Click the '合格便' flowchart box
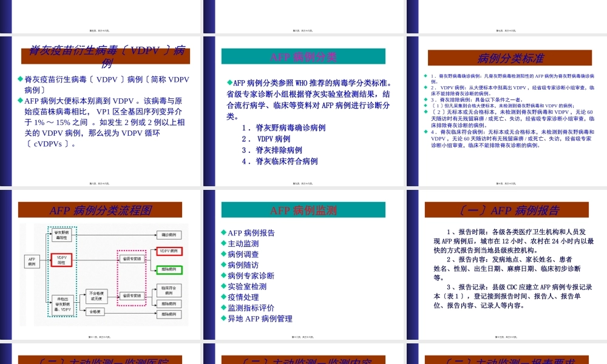 [95, 311]
